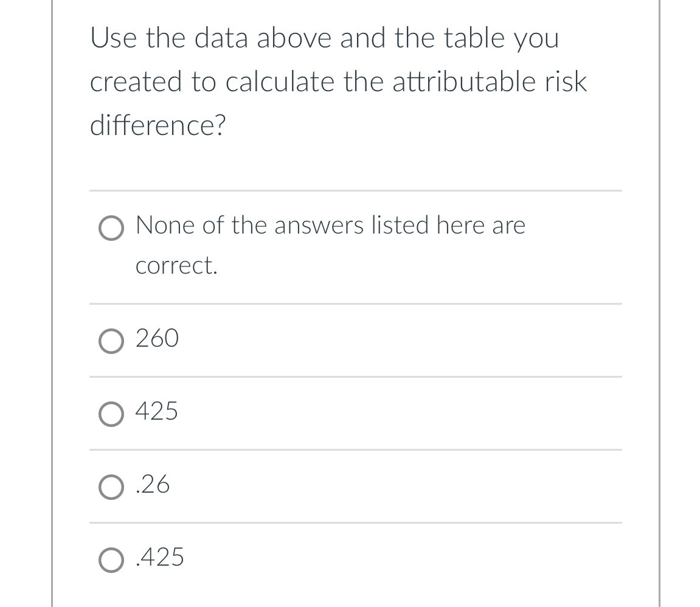
Task: Click the question line starting 'Use the data'
Action: point(324,38)
